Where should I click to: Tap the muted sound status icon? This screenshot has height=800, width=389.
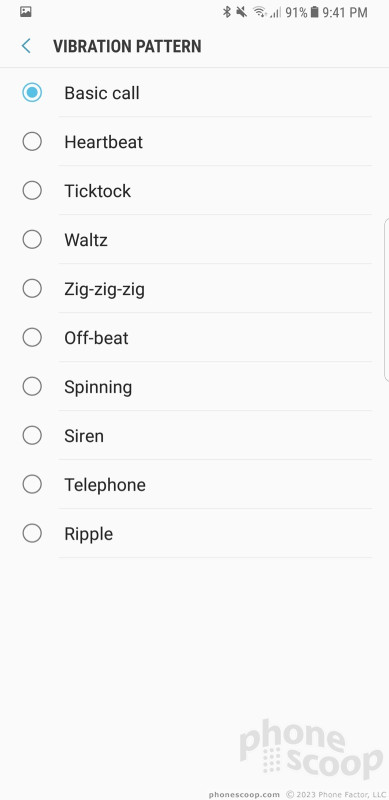[241, 12]
